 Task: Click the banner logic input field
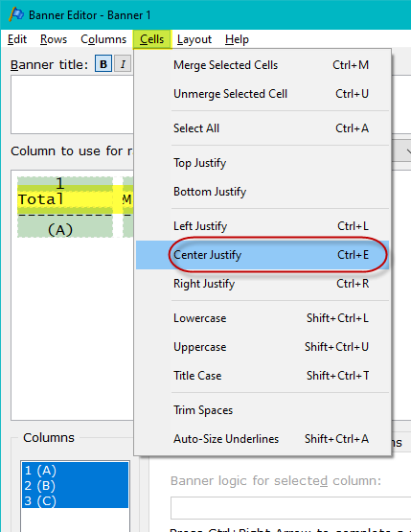290,508
